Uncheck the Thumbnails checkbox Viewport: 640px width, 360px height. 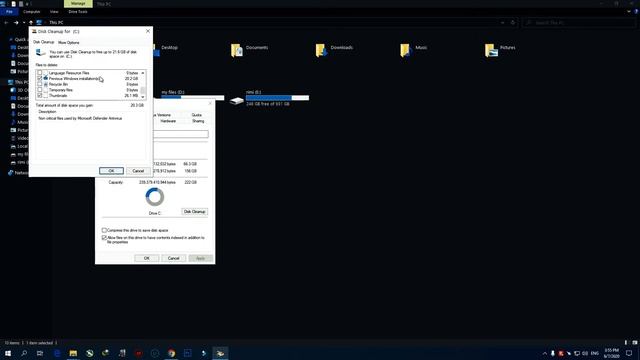pos(40,96)
